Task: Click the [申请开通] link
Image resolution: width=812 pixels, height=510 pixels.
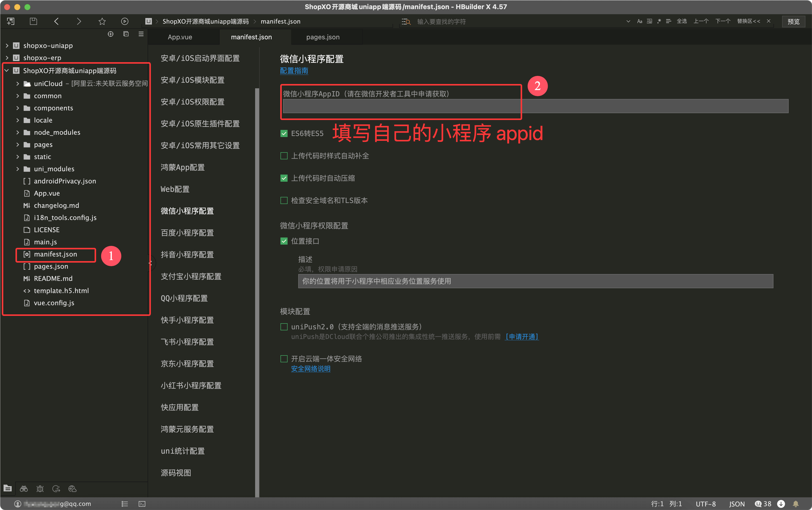Action: pos(522,337)
